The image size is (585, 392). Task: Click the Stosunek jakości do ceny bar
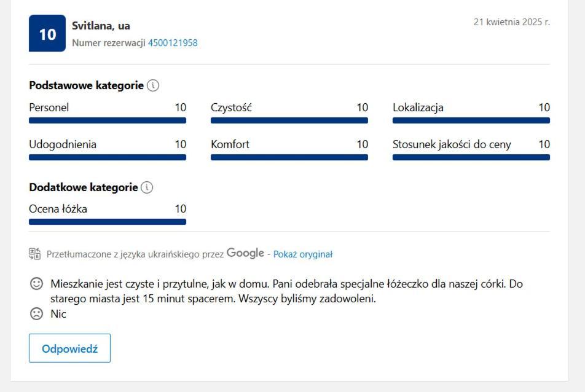coord(471,157)
